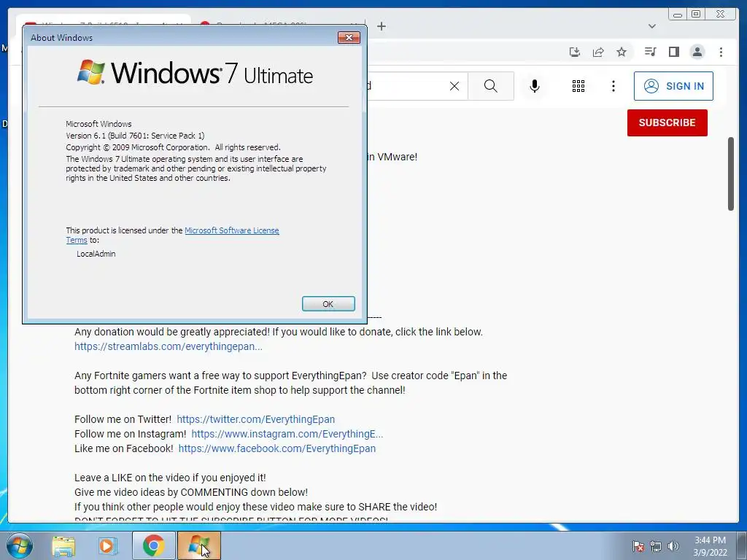
Task: Switch to Chrome in taskbar
Action: tap(153, 545)
